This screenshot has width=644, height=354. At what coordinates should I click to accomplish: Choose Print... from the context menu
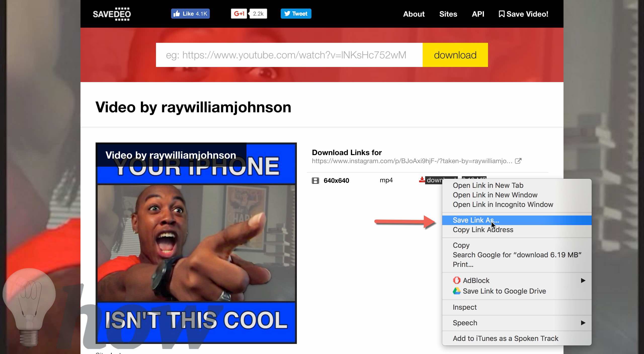(517, 264)
